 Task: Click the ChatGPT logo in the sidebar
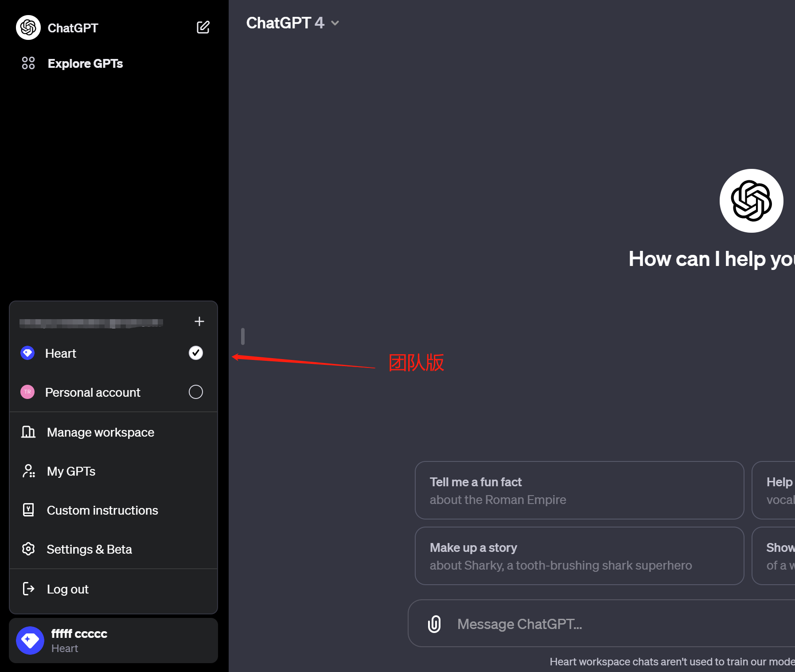click(x=28, y=27)
